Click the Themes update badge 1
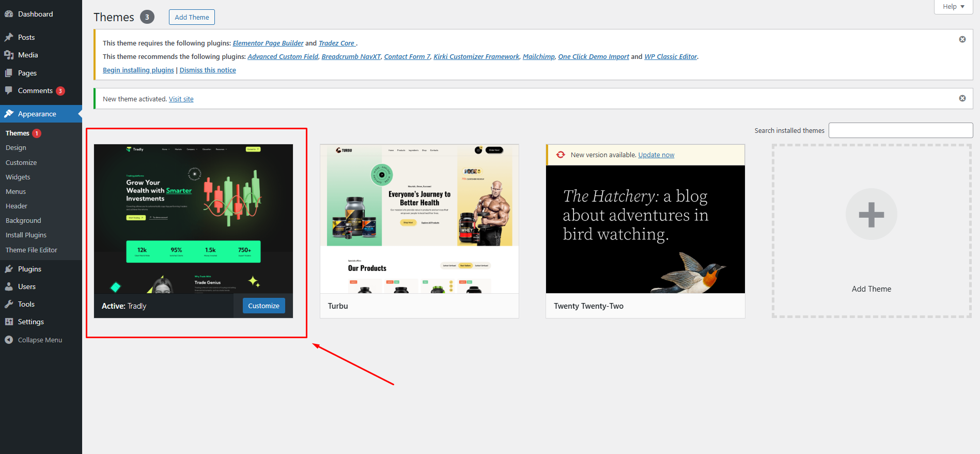The width and height of the screenshot is (980, 454). (37, 133)
